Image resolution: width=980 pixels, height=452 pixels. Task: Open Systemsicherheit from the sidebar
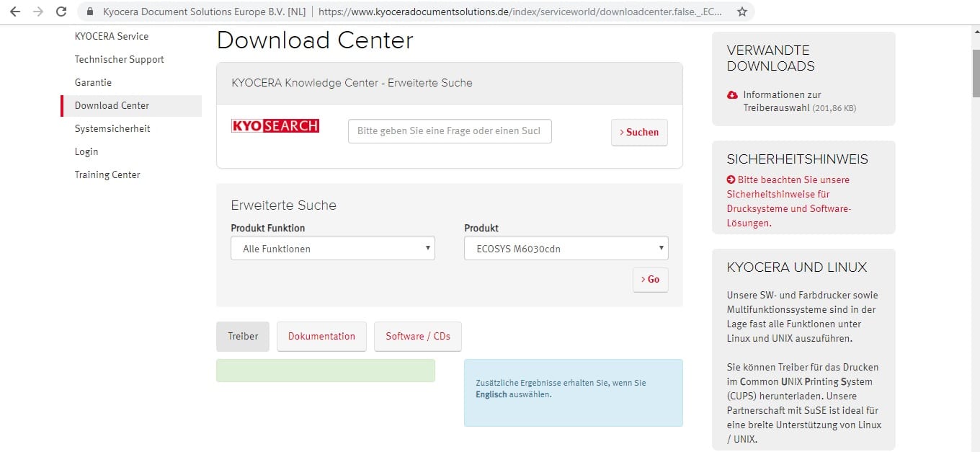point(112,128)
